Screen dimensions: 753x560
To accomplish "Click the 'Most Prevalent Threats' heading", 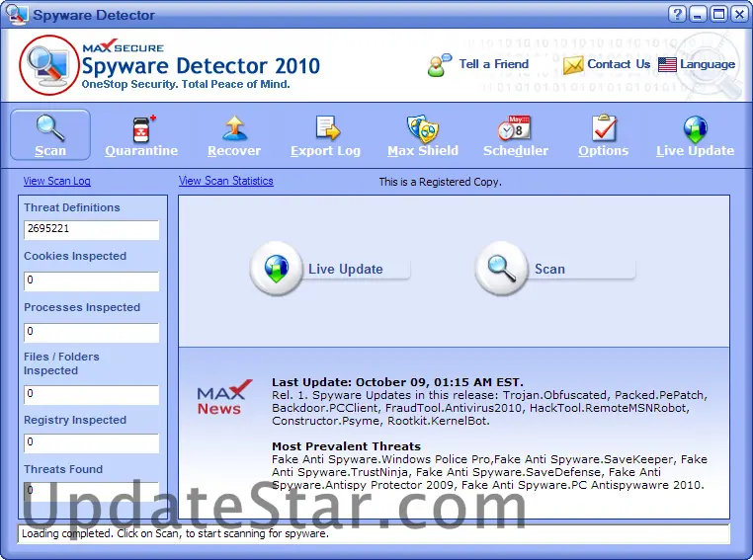I will coord(346,446).
